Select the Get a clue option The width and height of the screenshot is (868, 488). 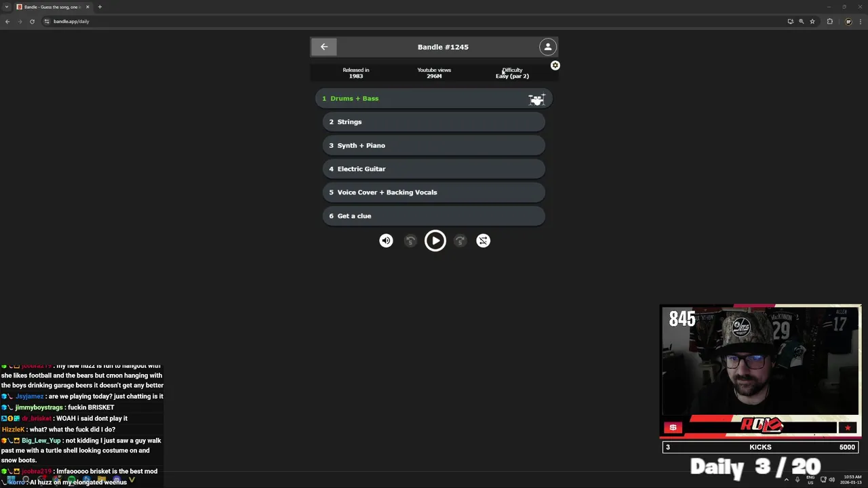(434, 216)
